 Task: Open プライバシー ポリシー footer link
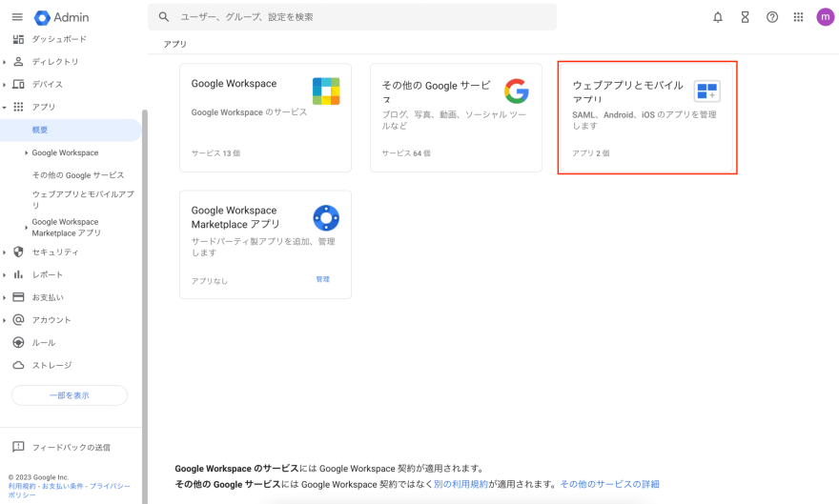tap(110, 486)
